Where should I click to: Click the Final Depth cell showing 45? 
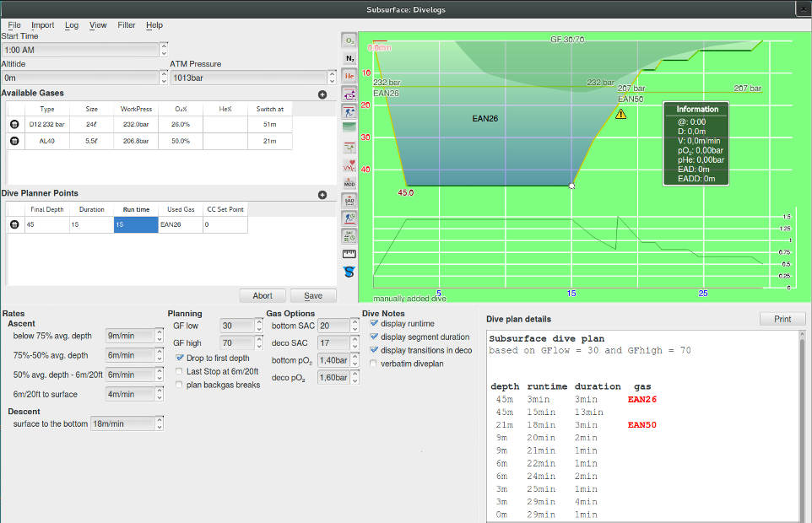[x=46, y=224]
